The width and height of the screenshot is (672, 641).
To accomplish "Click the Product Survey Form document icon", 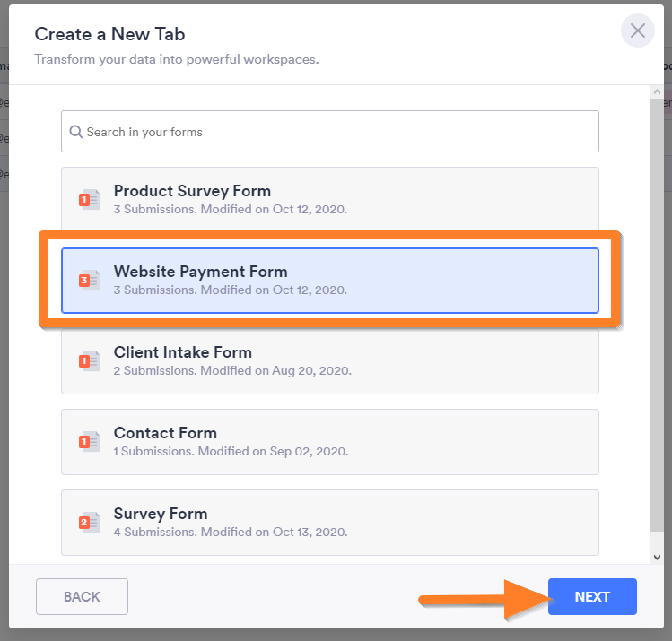I will pos(89,199).
